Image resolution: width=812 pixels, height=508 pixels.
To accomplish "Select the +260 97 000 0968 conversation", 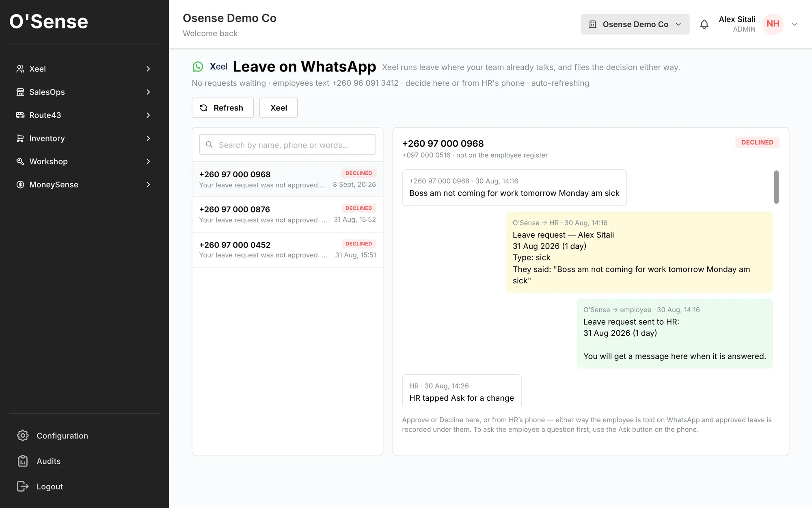I will (287, 179).
